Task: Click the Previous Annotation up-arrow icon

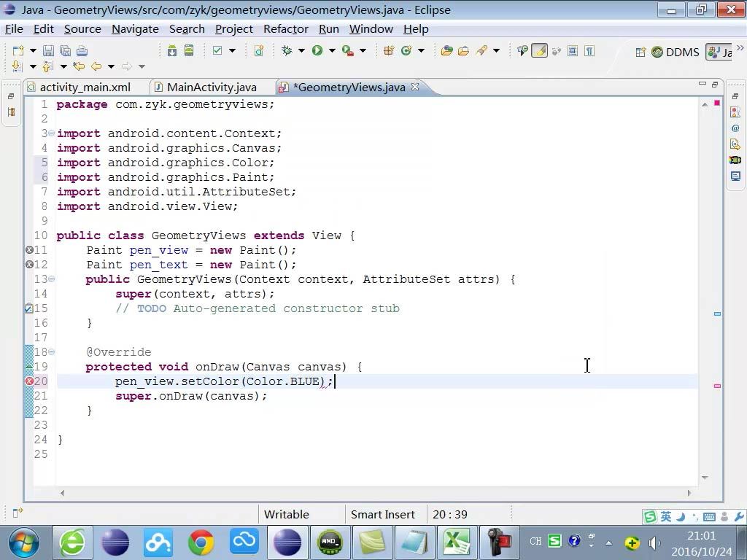Action: (x=47, y=66)
